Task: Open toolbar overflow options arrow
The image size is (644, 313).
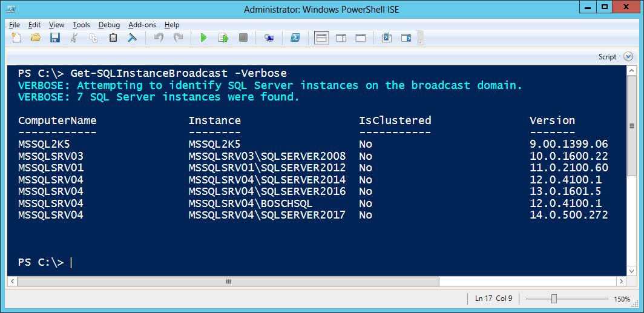Action: [x=420, y=38]
